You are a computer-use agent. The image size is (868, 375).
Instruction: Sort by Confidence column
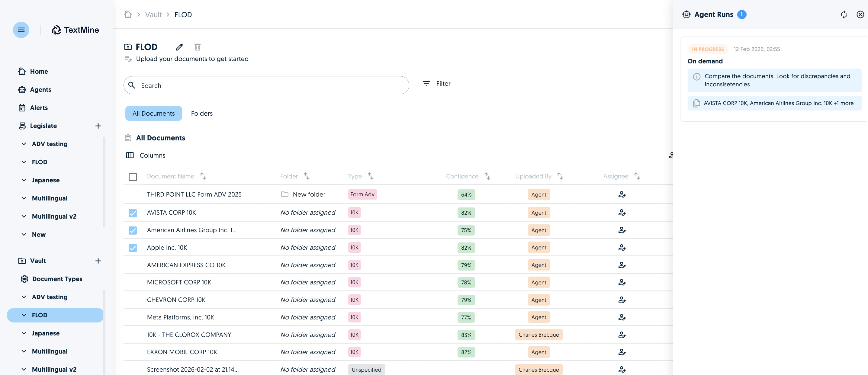click(x=487, y=176)
